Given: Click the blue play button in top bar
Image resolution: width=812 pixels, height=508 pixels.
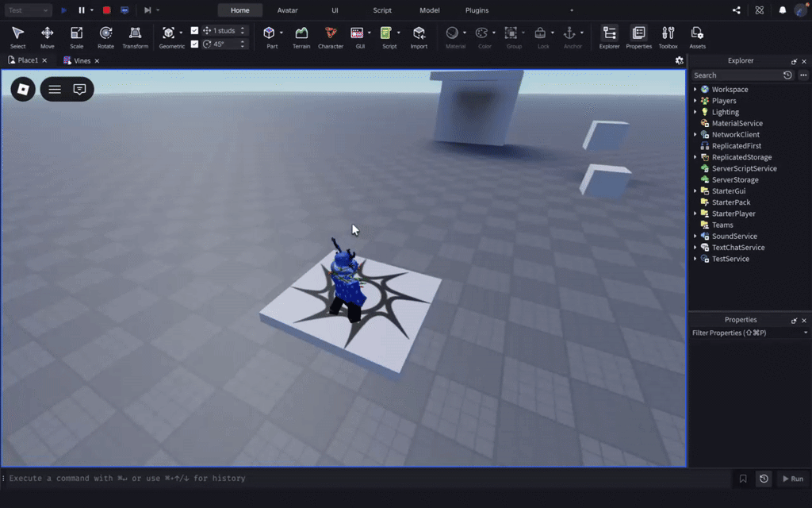Looking at the screenshot, I should pos(63,10).
